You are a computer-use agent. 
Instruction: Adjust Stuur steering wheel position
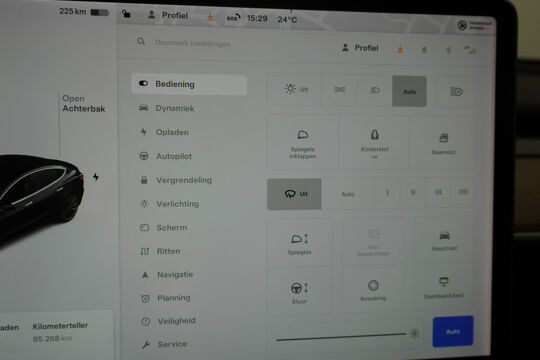pos(299,292)
